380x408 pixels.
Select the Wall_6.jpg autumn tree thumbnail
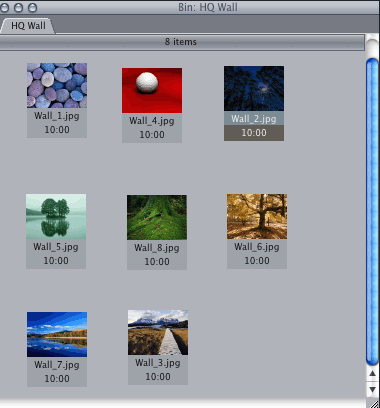(x=257, y=216)
